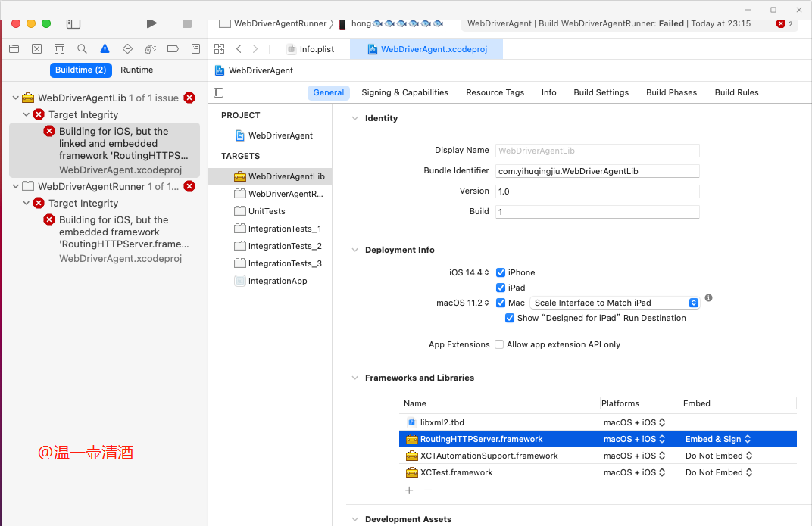Toggle Show Designed for iPad Run Destination checkbox
The width and height of the screenshot is (812, 526).
[x=510, y=318]
